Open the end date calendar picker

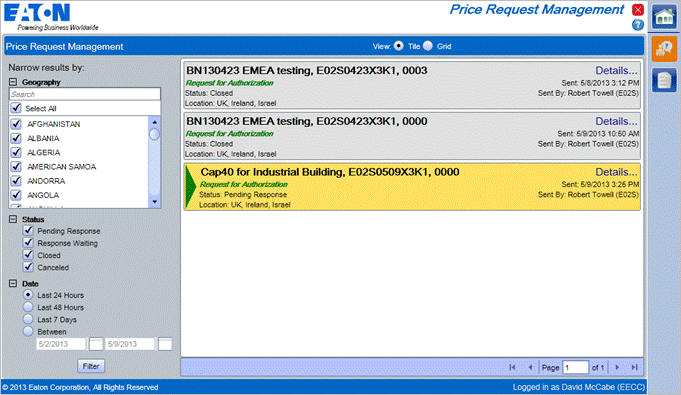165,344
